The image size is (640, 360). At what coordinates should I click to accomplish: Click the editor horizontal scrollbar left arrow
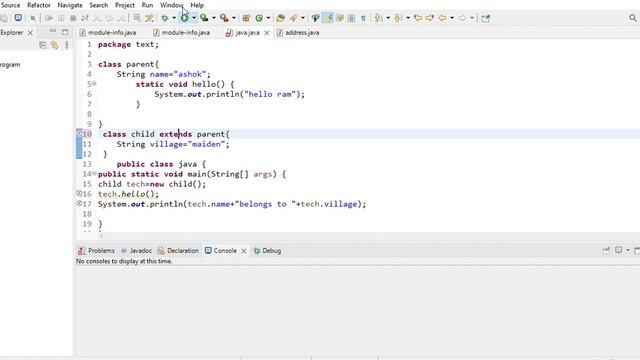(x=101, y=236)
